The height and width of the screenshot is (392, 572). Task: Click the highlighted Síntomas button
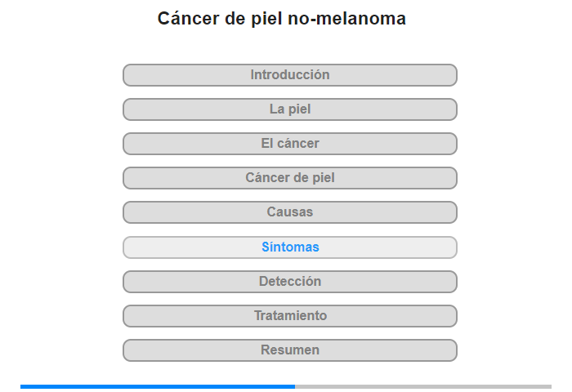(290, 247)
